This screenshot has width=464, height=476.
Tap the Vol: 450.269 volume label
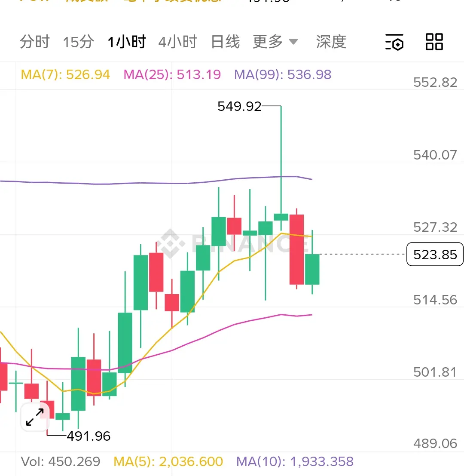(60, 462)
